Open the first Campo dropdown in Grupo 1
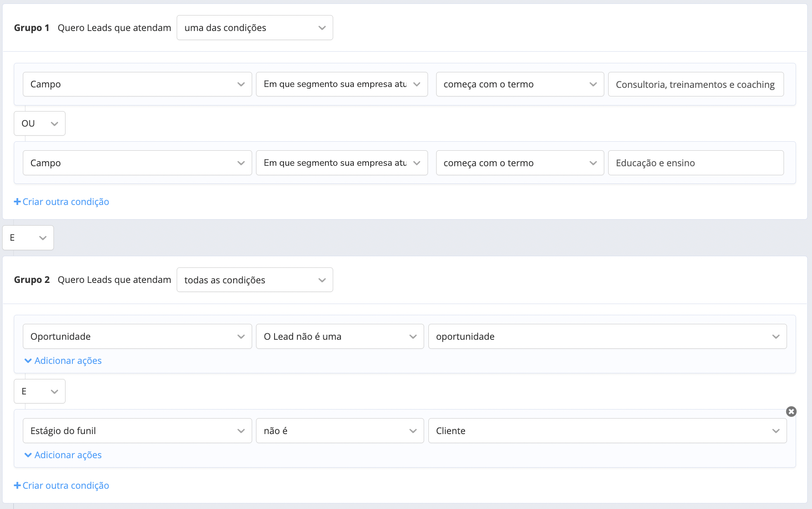Viewport: 812px width, 509px height. pos(137,84)
